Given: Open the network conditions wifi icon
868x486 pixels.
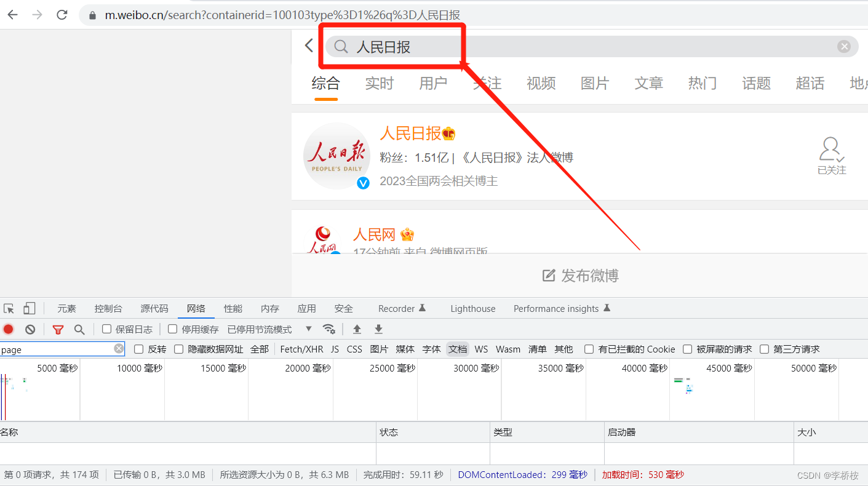Looking at the screenshot, I should coord(329,329).
